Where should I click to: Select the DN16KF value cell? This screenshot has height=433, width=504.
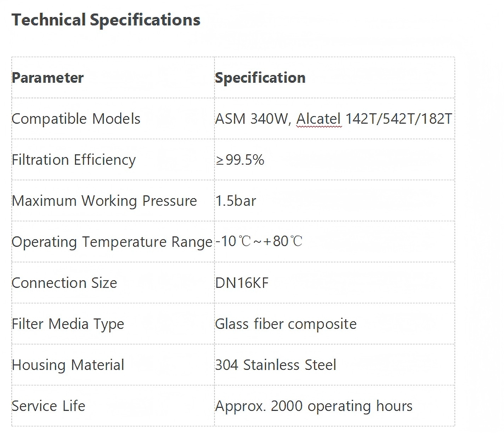(x=242, y=283)
